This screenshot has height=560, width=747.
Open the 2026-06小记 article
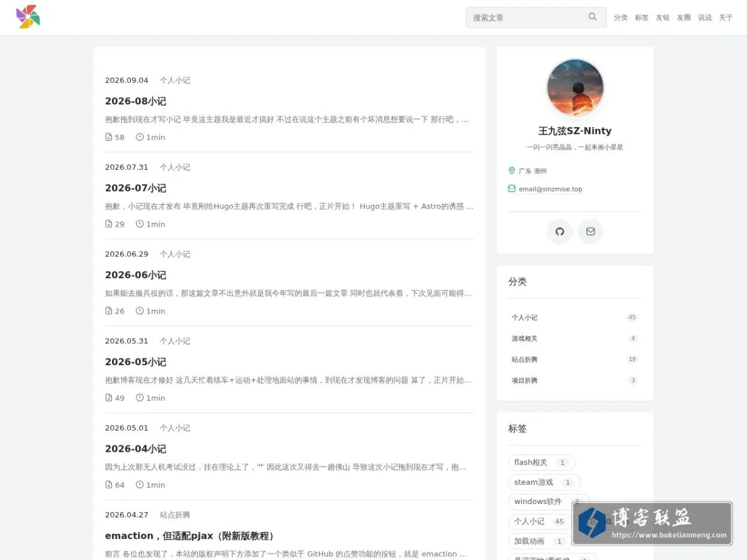[136, 275]
